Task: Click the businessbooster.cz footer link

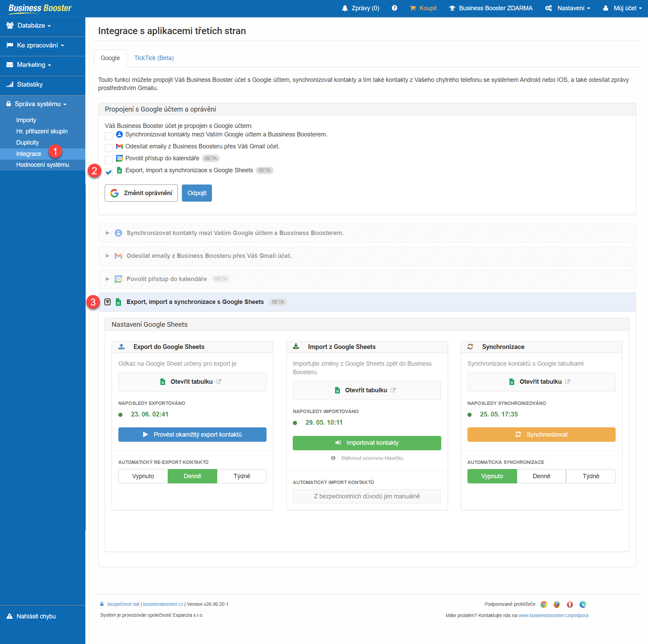Action: (163, 604)
